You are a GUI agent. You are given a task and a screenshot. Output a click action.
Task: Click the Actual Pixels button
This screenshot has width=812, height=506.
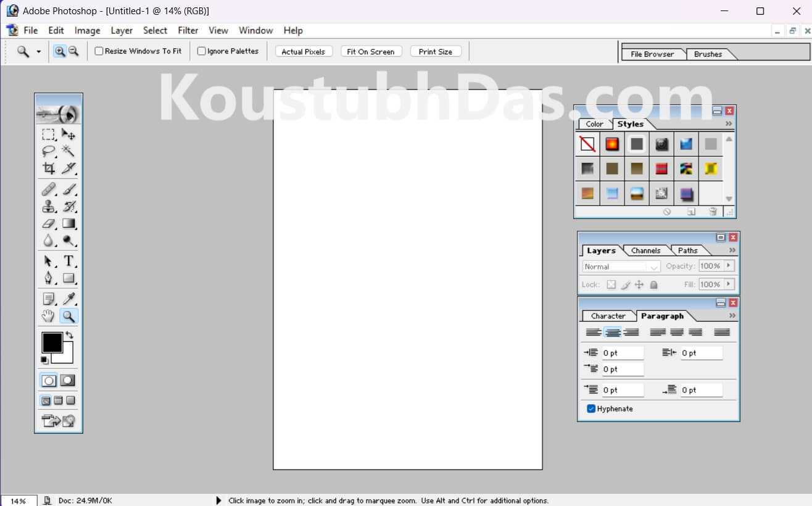coord(303,51)
